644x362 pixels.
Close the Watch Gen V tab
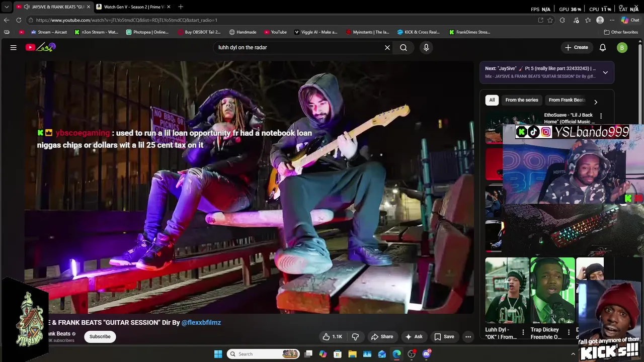169,7
